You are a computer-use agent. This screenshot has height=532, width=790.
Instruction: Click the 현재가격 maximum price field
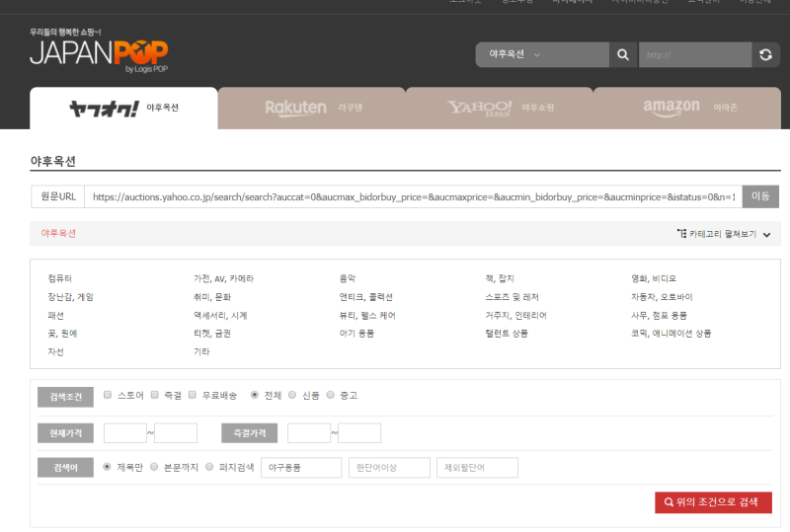(176, 433)
